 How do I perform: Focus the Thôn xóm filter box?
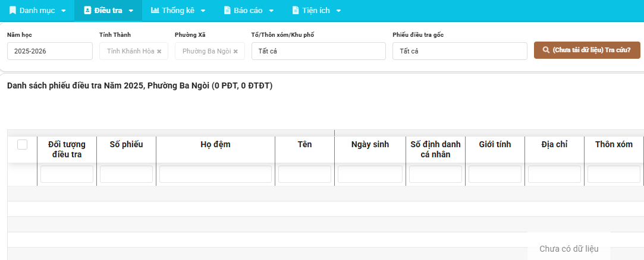[614, 175]
